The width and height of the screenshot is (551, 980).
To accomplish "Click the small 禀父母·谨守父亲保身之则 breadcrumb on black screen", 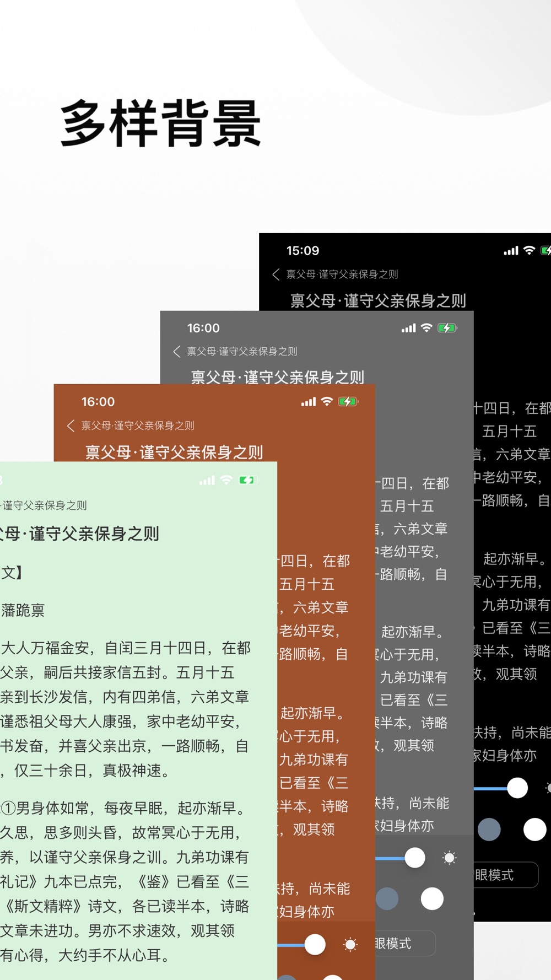I will (342, 274).
